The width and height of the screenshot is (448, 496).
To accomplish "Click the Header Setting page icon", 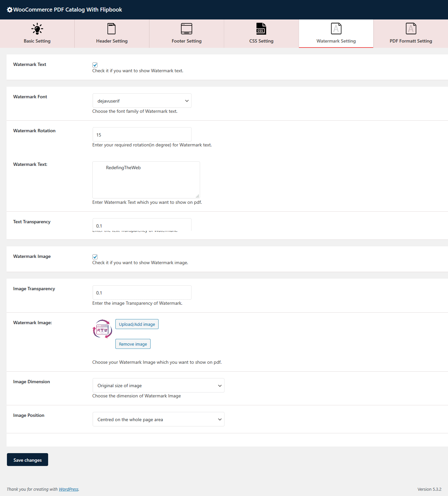I will 112,29.
